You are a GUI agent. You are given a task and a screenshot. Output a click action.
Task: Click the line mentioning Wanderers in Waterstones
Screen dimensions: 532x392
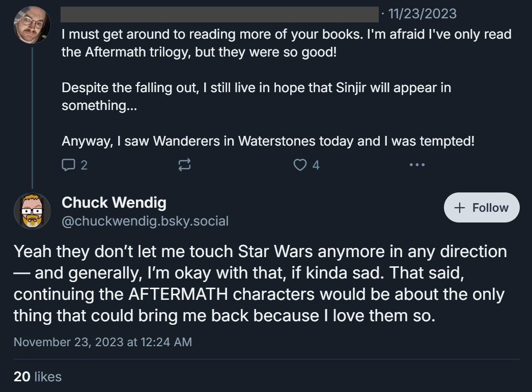(268, 141)
